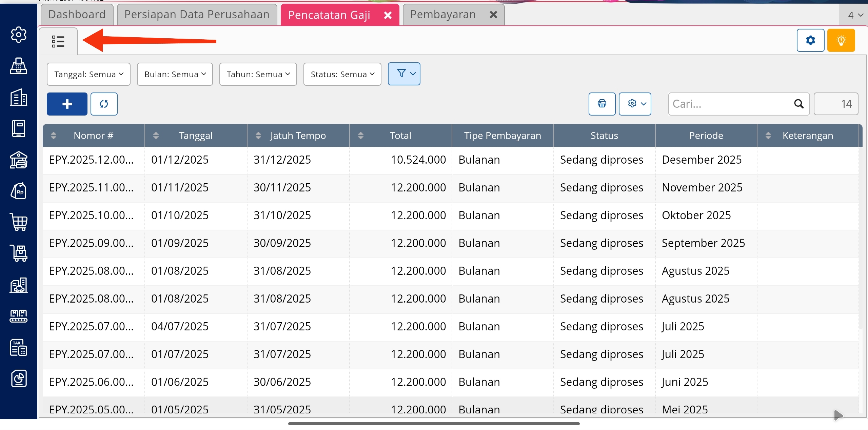Open the pie chart report sidebar icon
The image size is (868, 430).
[19, 378]
